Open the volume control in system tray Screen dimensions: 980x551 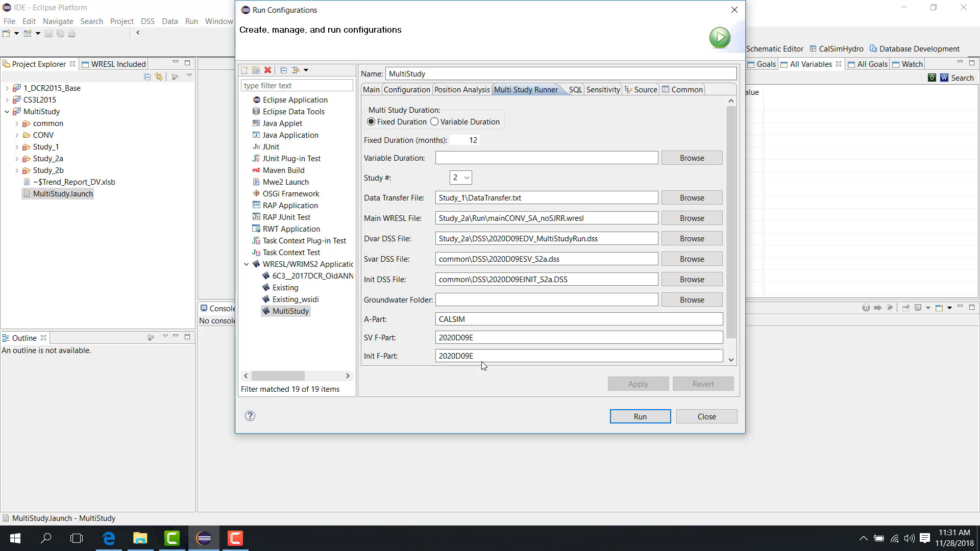pyautogui.click(x=909, y=538)
